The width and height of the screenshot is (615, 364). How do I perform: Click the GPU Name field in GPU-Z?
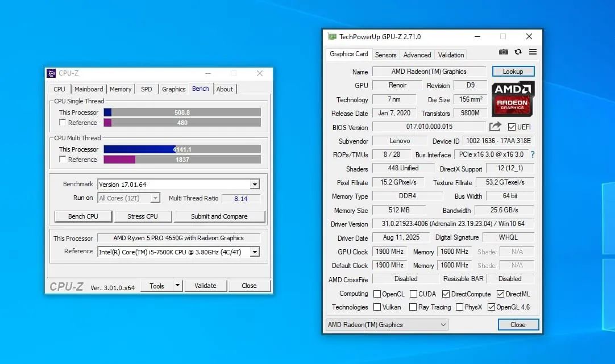429,72
